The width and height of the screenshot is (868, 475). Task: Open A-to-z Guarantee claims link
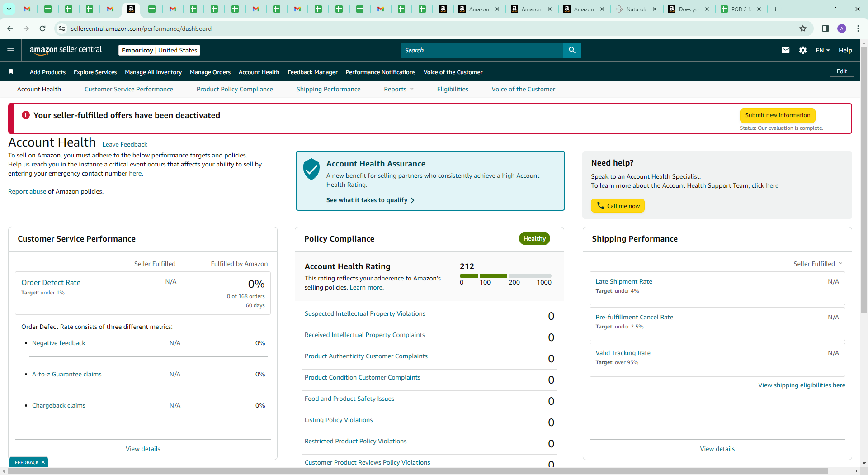pyautogui.click(x=67, y=374)
